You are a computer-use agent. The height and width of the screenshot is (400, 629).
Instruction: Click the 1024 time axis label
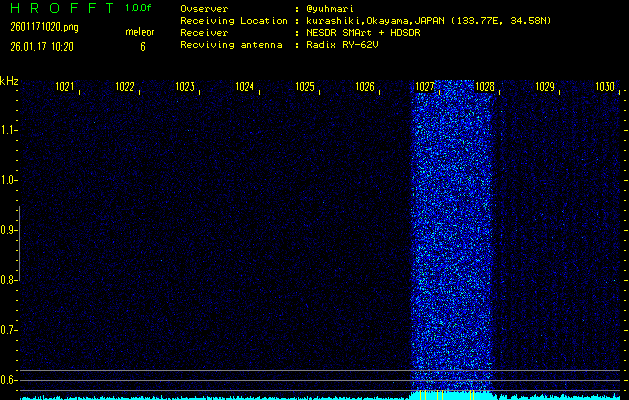(245, 86)
